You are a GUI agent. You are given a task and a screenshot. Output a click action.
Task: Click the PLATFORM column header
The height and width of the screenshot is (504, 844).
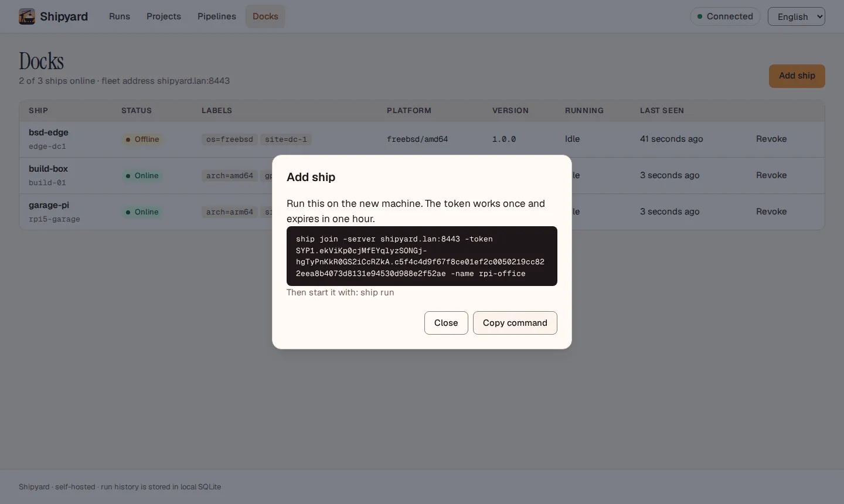click(409, 111)
